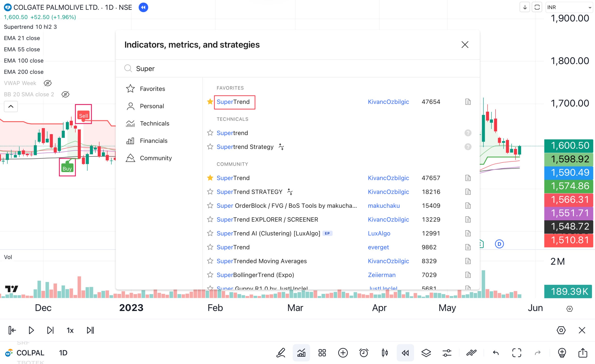This screenshot has width=595, height=364.
Task: Select the Technicals category
Action: [154, 123]
